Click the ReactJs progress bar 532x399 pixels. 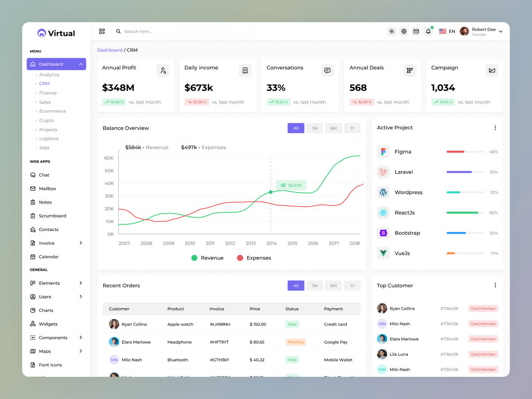pos(464,212)
